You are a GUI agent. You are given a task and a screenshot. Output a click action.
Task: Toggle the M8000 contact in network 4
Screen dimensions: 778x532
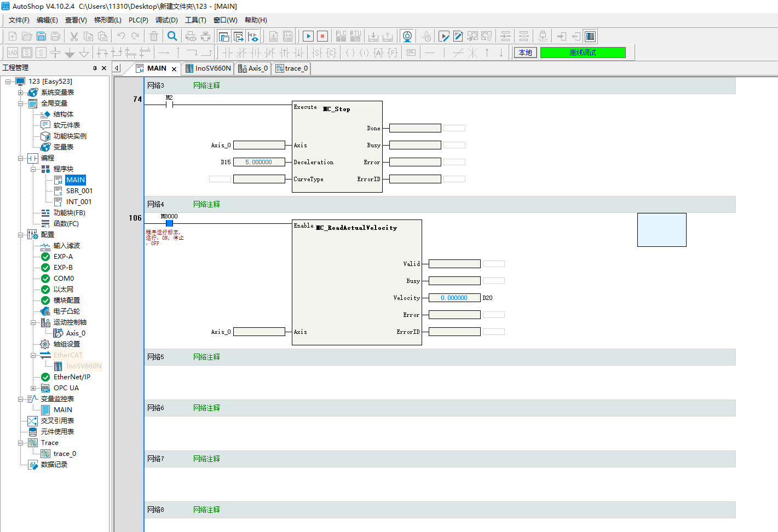(169, 223)
